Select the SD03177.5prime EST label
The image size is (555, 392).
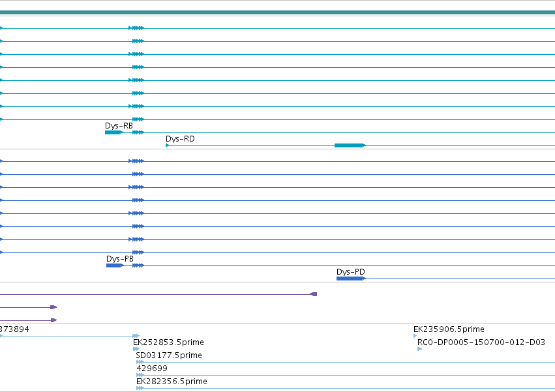[x=169, y=355]
